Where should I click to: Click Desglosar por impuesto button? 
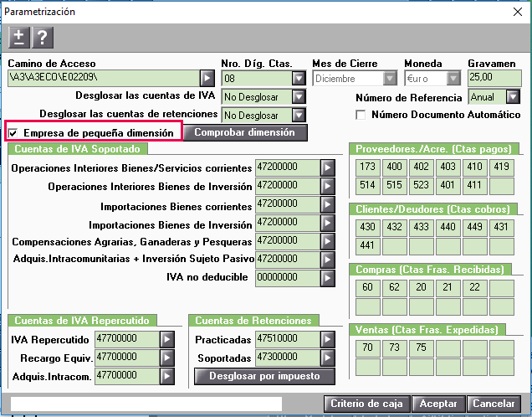coord(264,376)
